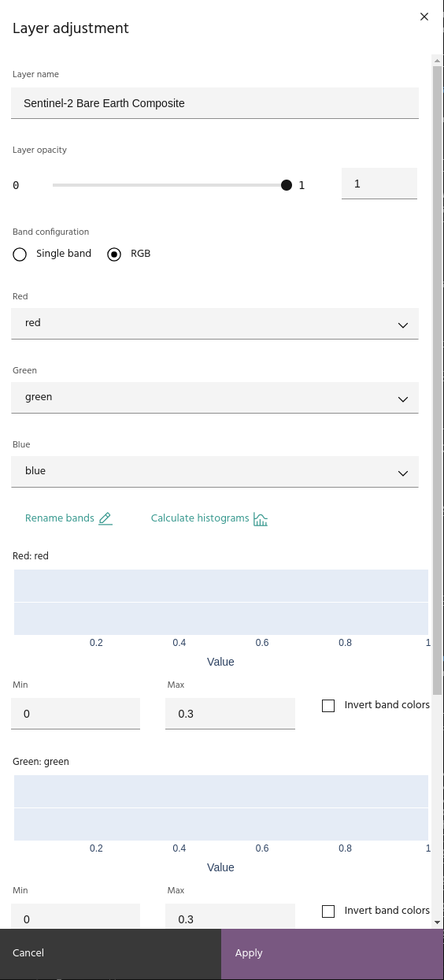Image resolution: width=444 pixels, height=980 pixels.
Task: Click the opacity value input box
Action: click(379, 184)
